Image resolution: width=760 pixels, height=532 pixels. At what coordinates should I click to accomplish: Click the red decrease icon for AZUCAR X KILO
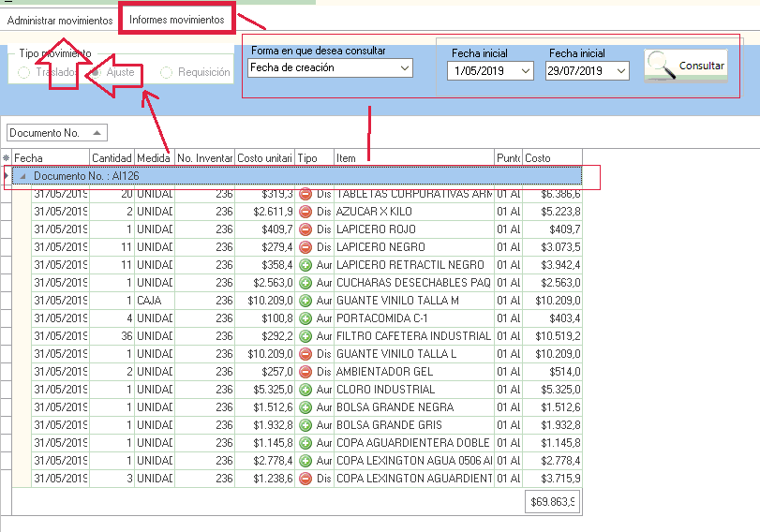tap(305, 212)
